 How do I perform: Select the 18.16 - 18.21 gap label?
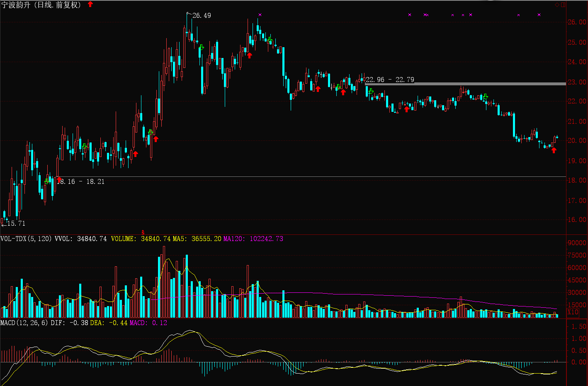click(x=81, y=181)
